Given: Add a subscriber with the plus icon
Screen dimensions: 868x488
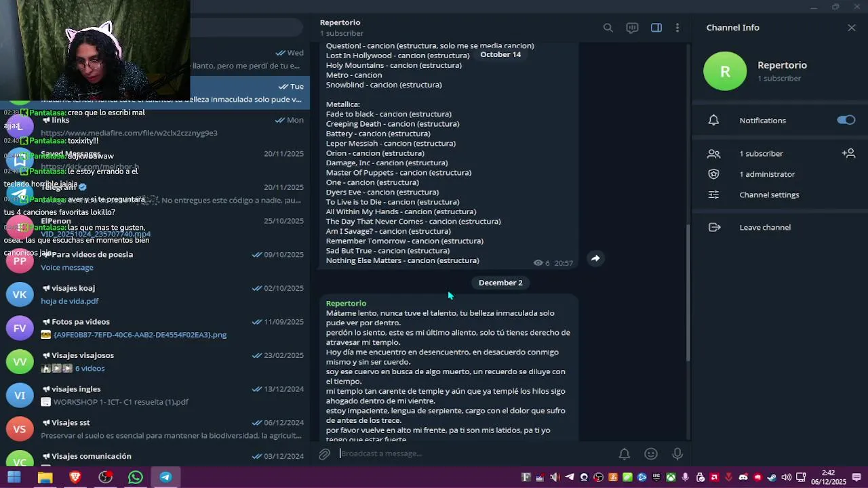Looking at the screenshot, I should tap(848, 153).
